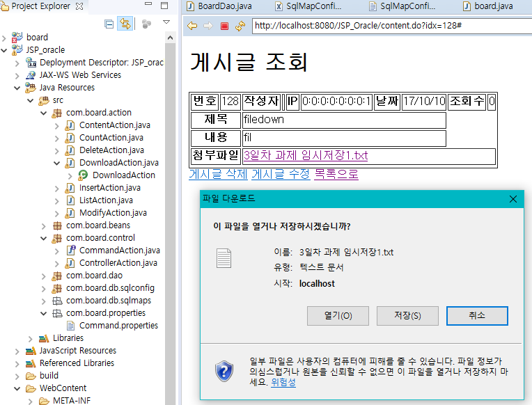Screen dimensions: 532x405
Task: Expand JAX-WS Web Services node
Action: [x=17, y=75]
